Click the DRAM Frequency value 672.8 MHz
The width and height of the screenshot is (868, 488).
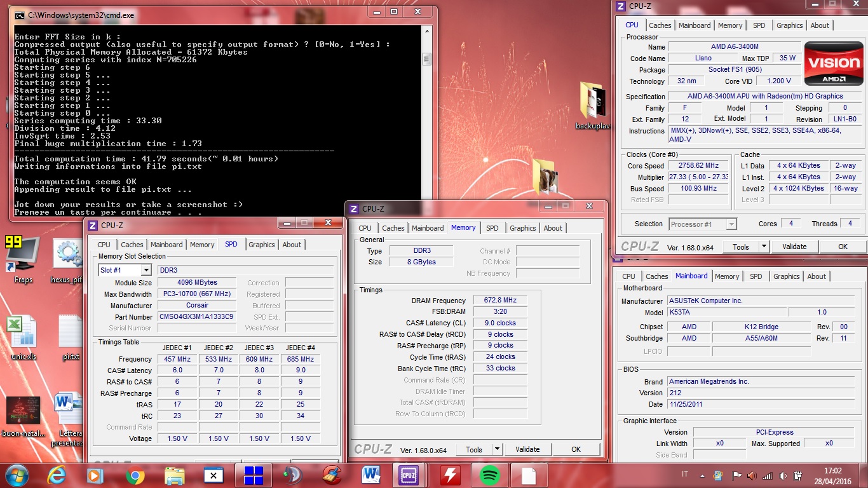[500, 301]
